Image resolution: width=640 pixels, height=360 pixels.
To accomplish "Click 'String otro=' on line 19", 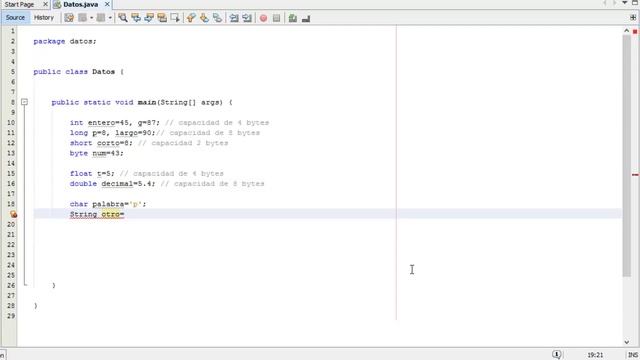I will tap(97, 214).
